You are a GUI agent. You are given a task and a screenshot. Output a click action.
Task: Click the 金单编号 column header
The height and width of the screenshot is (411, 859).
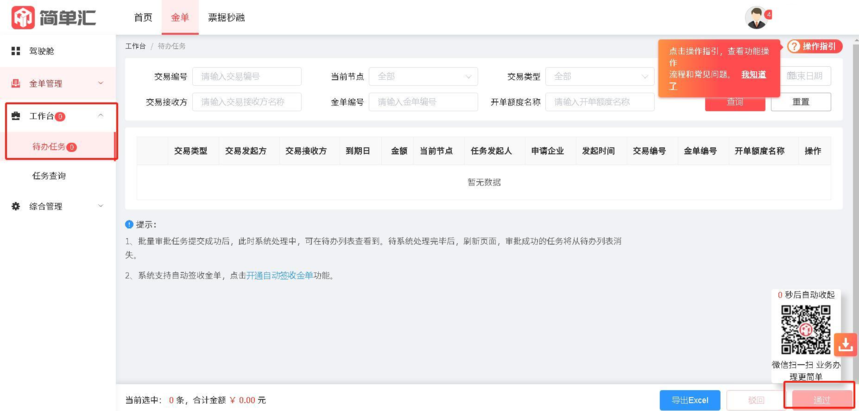coord(700,151)
